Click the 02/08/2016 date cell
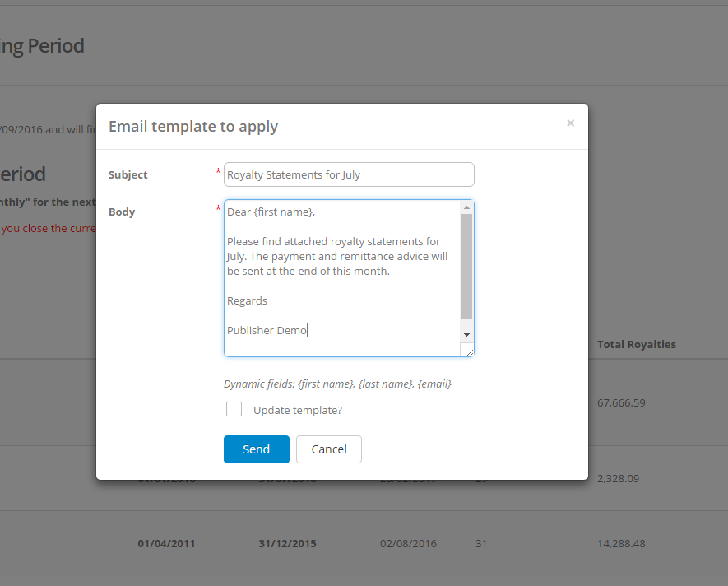Image resolution: width=728 pixels, height=586 pixels. [x=408, y=544]
